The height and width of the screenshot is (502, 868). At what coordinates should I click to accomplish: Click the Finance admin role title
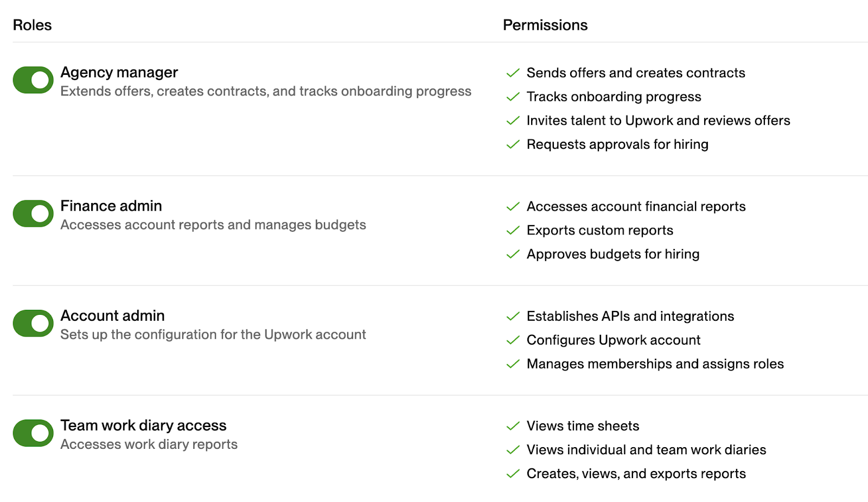pyautogui.click(x=111, y=206)
